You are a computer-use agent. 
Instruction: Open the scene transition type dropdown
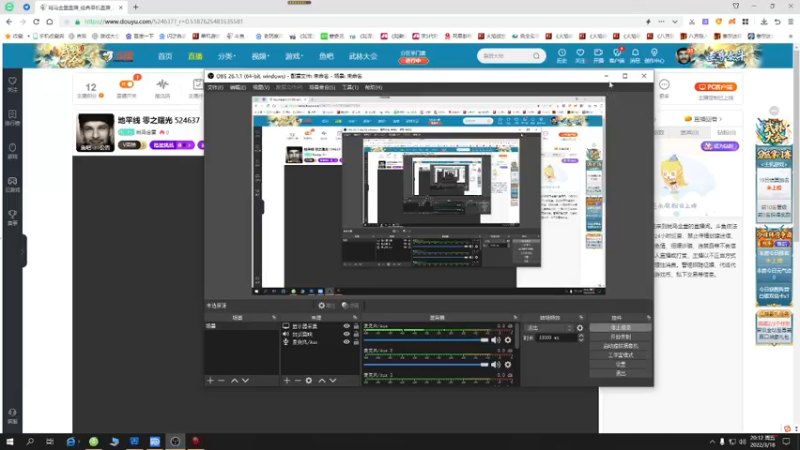coord(548,328)
